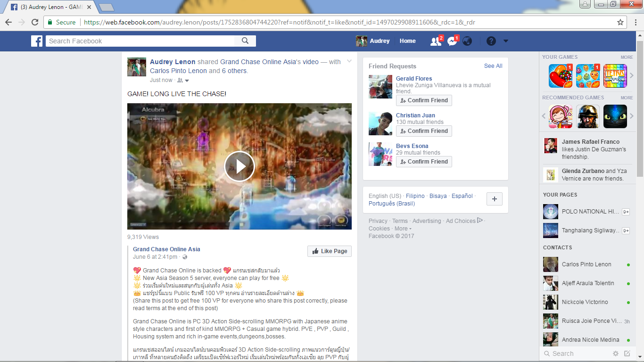Open chat with Aljeff Araula Tolentin
The image size is (644, 362).
[586, 283]
